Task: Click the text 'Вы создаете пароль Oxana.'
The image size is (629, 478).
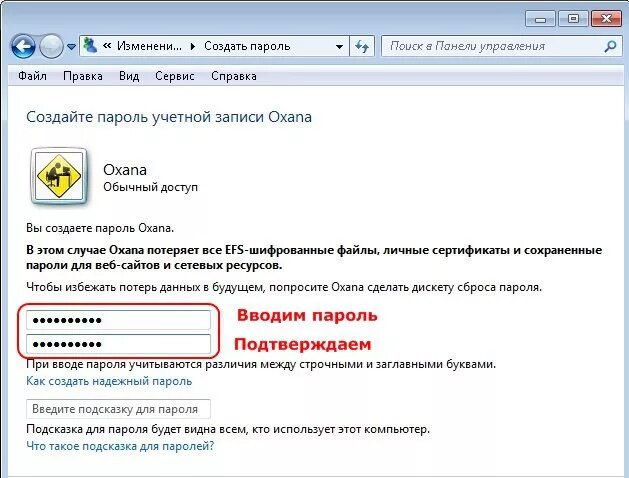Action: (100, 228)
